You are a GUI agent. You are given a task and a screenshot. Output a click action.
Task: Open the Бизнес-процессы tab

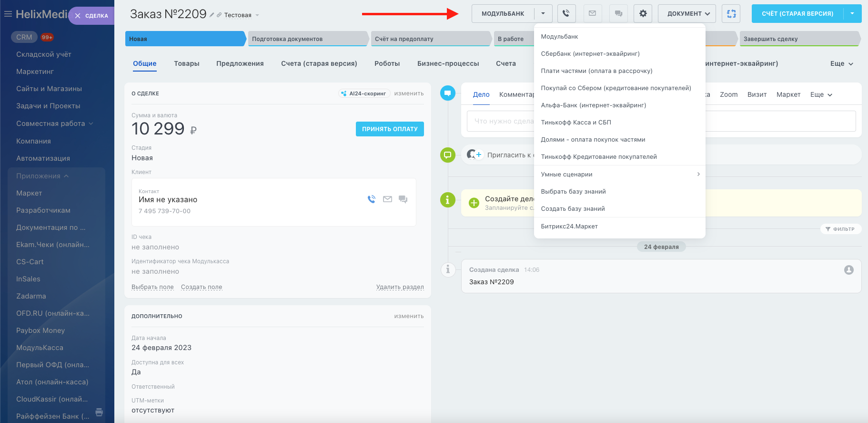(448, 63)
